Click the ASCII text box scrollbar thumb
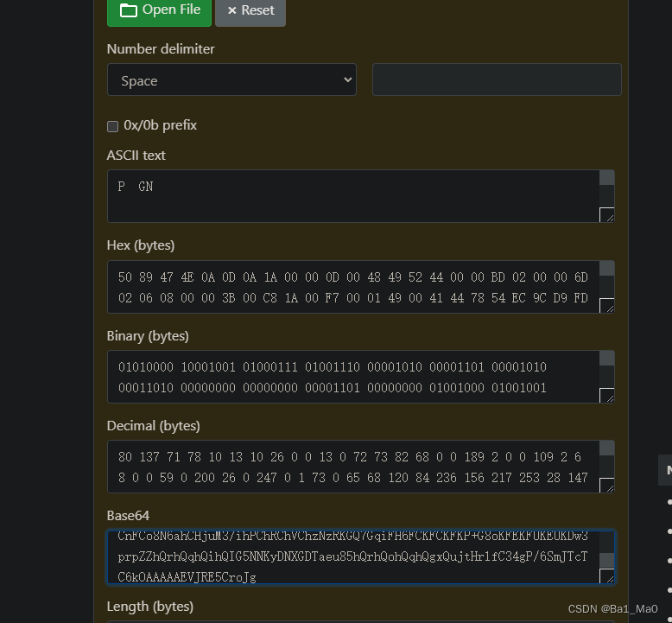This screenshot has height=623, width=672. click(x=607, y=177)
